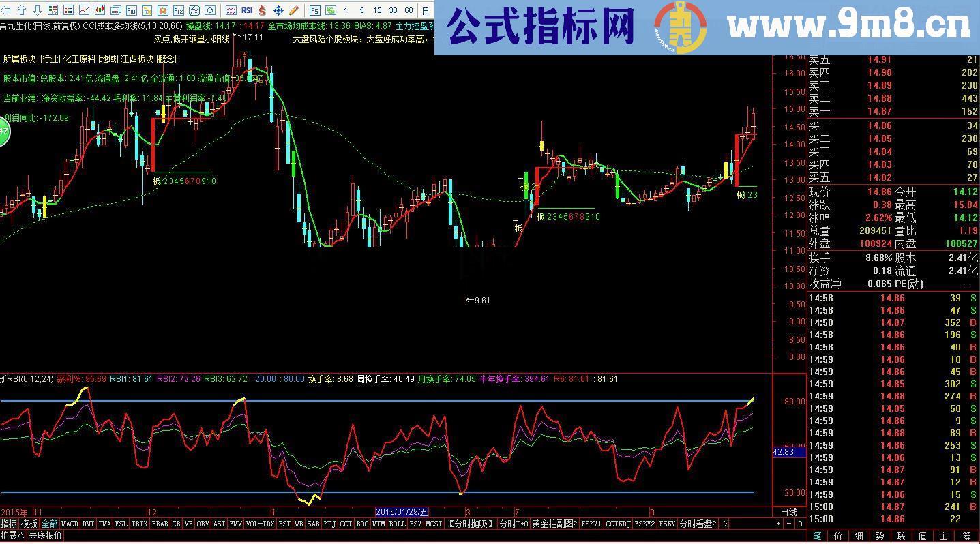The image size is (980, 544).
Task: Enable the daily candle period toggle
Action: [426, 10]
